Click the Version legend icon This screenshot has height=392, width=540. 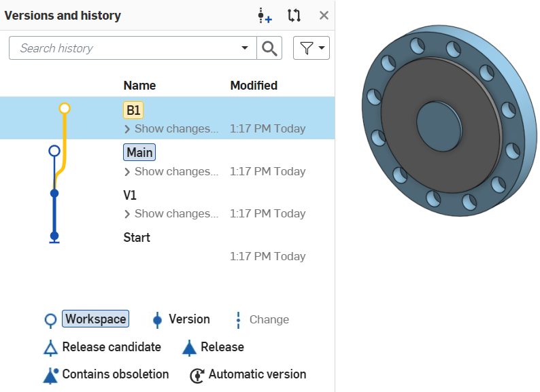[157, 320]
